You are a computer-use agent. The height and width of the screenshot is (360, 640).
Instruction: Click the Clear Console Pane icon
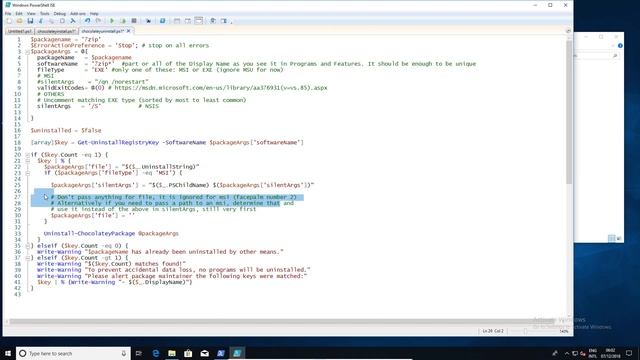tap(73, 20)
